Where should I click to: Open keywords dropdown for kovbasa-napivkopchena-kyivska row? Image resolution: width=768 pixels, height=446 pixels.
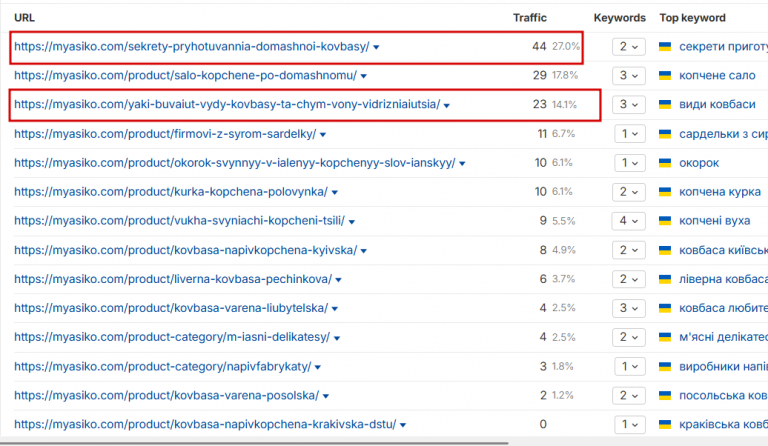pyautogui.click(x=628, y=250)
